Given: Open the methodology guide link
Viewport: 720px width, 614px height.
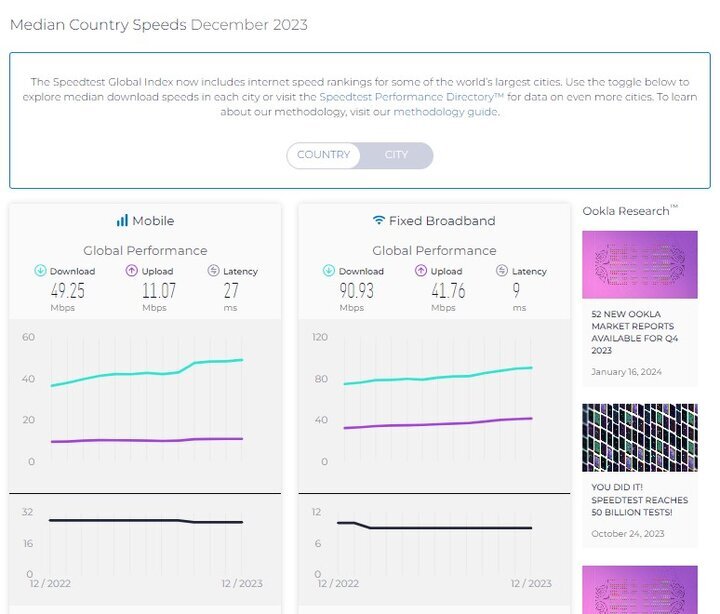Looking at the screenshot, I should coord(445,112).
